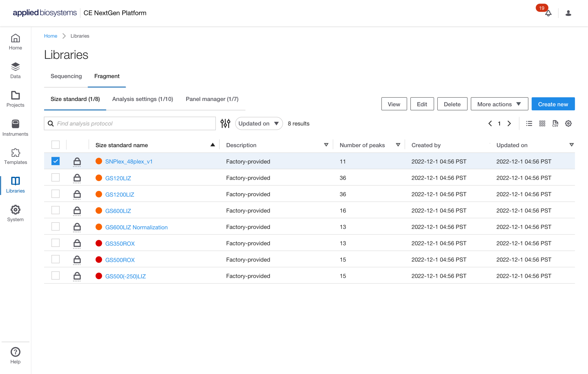Open the notifications bell icon
Viewport: 588px width, 374px height.
pos(548,13)
